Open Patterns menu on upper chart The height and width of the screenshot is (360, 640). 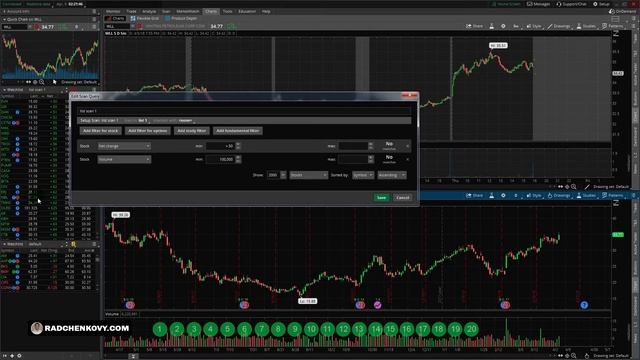tap(613, 26)
